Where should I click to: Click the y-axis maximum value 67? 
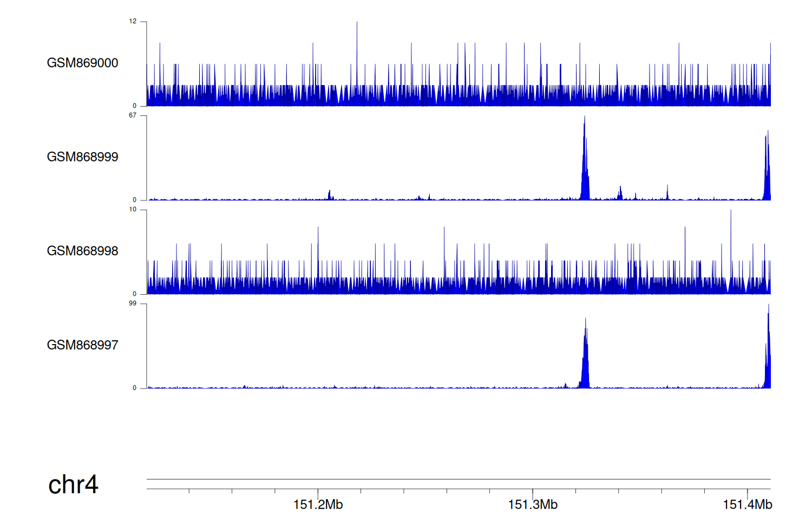[x=133, y=115]
